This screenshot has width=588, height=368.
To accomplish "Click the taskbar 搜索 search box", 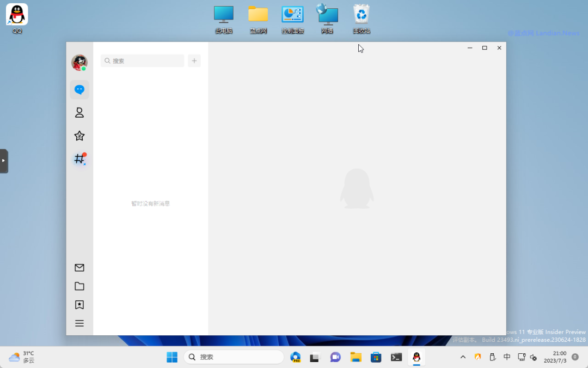I will pyautogui.click(x=234, y=357).
